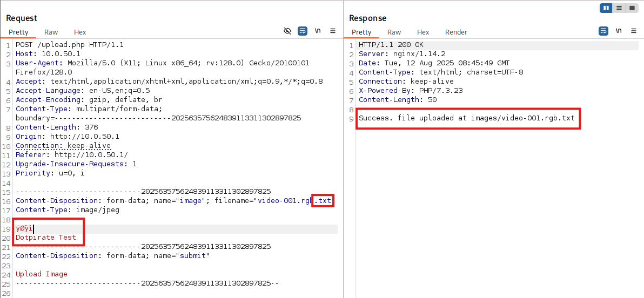Screen dimensions: 644x298
Task: Toggle show newline \n icon in Request
Action: click(318, 31)
